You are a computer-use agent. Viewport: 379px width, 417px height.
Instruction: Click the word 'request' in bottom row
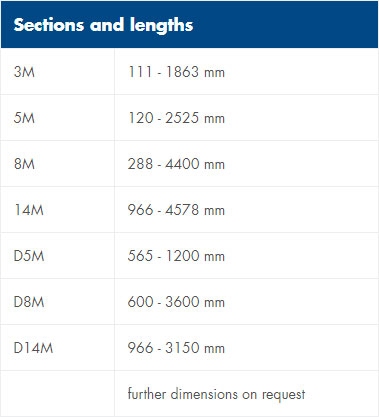pos(283,395)
